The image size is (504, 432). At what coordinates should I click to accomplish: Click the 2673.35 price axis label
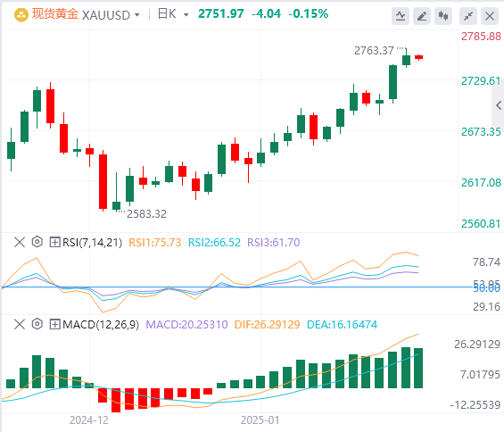(x=481, y=132)
